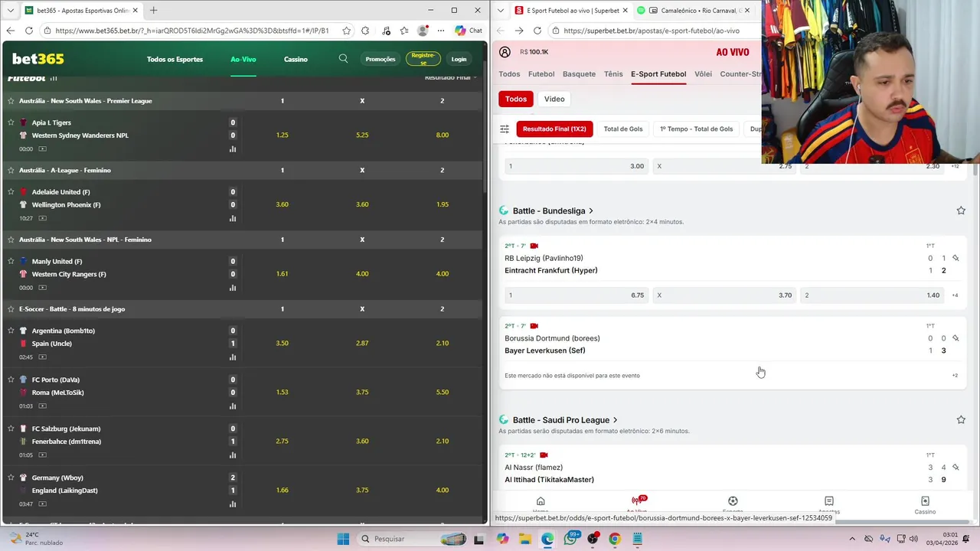Open Edge tab list dropdown in bet365 window

coord(11,11)
